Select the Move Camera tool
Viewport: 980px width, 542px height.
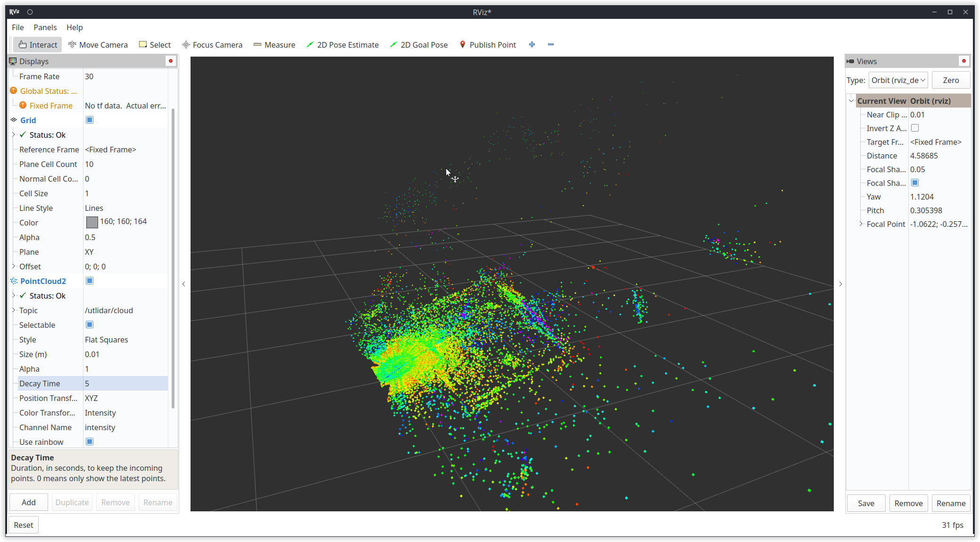click(x=98, y=45)
